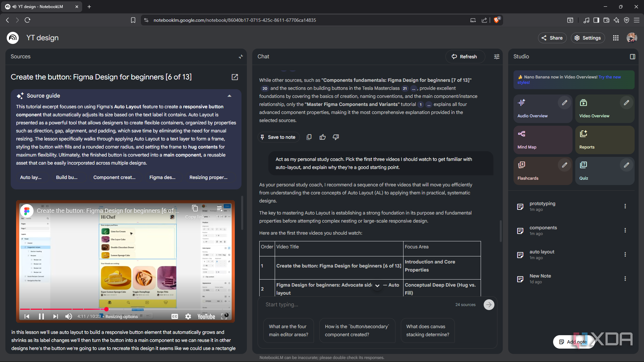This screenshot has height=362, width=644.
Task: Skip to previous video track
Action: (x=27, y=316)
